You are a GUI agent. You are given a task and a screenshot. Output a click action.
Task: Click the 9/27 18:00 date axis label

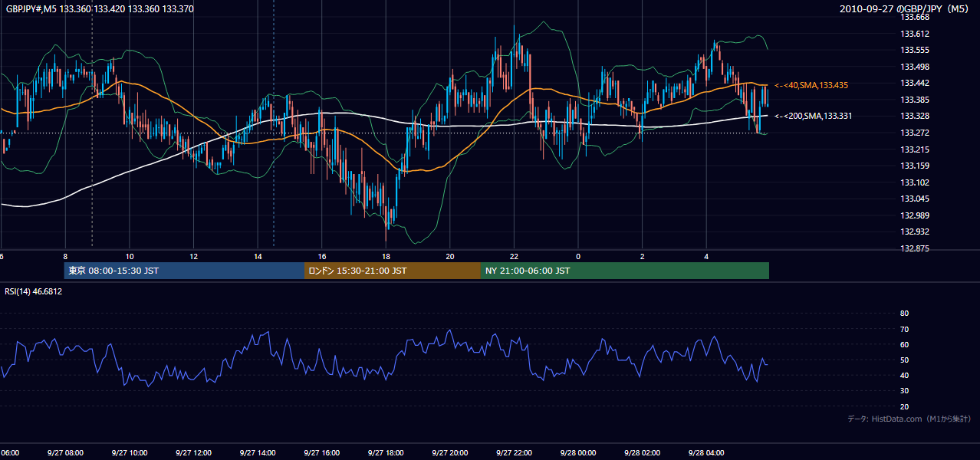[x=386, y=453]
